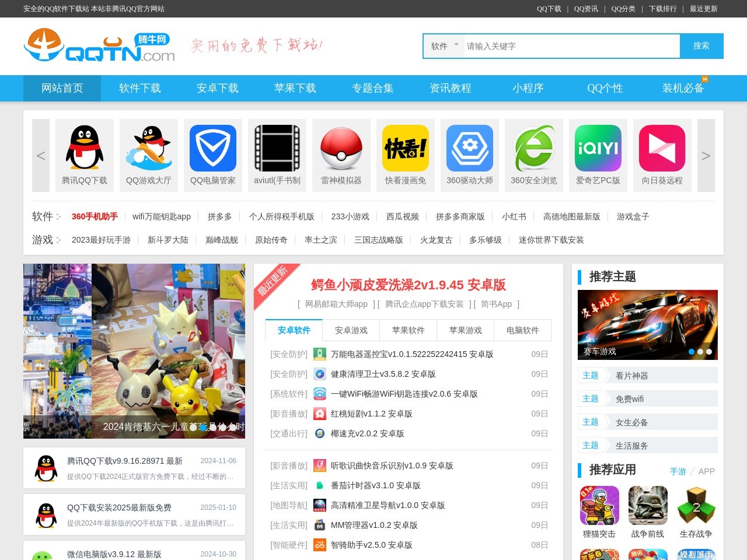Click the 听歌识曲快音乐识别 app icon
The image size is (747, 560).
point(320,466)
